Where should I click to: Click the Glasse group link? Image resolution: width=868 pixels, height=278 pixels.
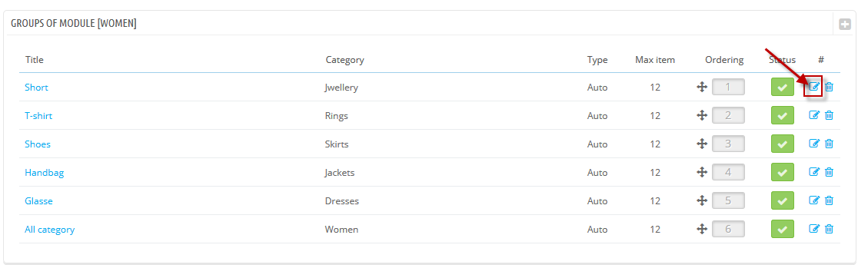38,200
